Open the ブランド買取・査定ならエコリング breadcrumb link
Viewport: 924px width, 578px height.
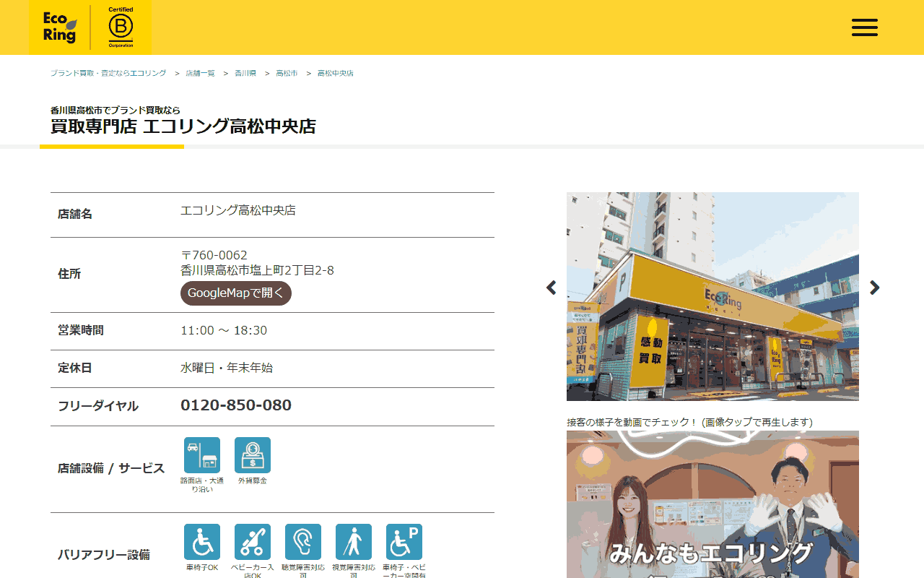point(108,74)
